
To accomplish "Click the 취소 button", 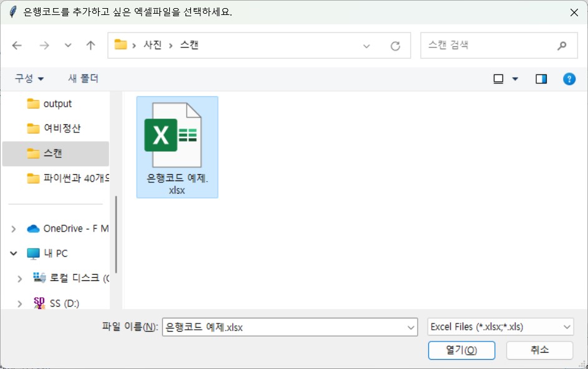I will point(539,350).
